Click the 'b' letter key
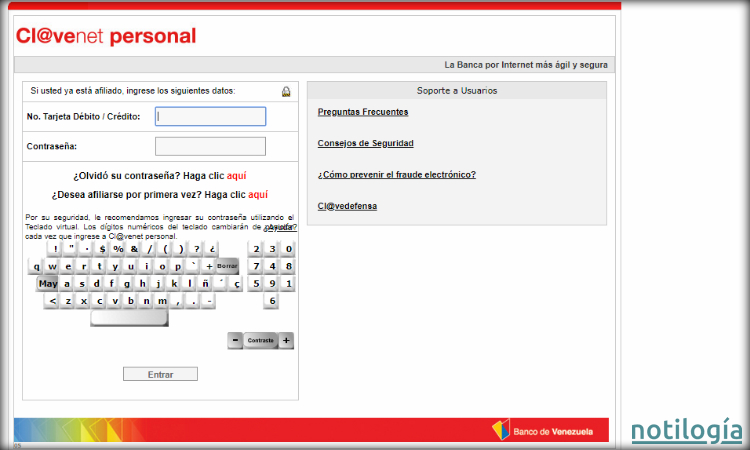The image size is (750, 450). [131, 301]
